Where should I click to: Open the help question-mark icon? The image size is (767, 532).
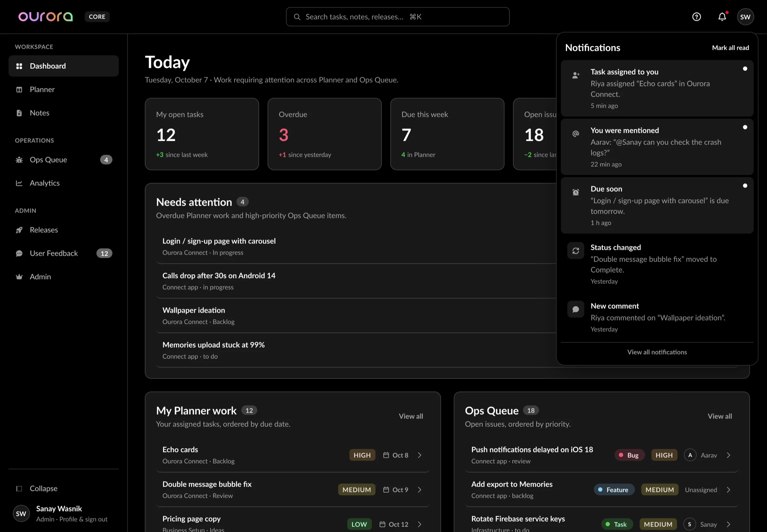pyautogui.click(x=696, y=17)
